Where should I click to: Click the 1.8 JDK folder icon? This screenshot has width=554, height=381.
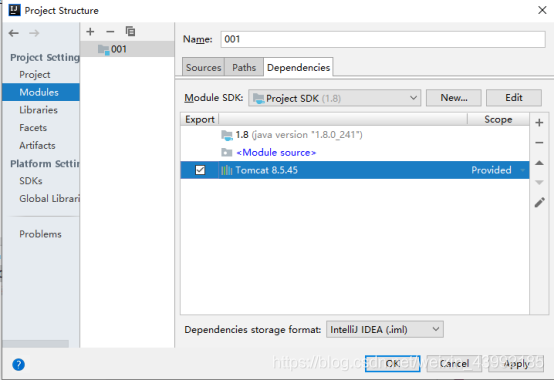click(x=227, y=135)
